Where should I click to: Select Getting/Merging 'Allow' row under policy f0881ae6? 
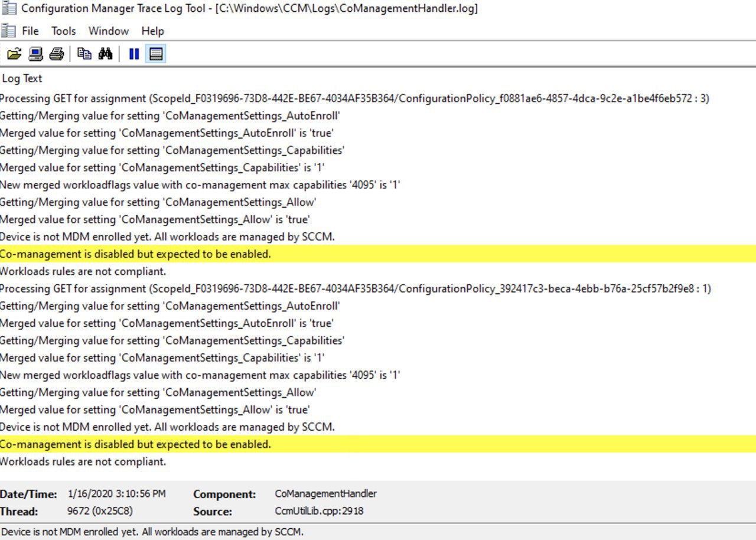378,202
